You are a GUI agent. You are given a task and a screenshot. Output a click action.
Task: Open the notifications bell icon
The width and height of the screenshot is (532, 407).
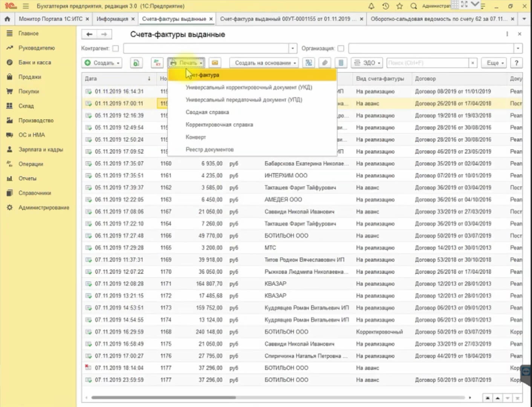coord(371,6)
